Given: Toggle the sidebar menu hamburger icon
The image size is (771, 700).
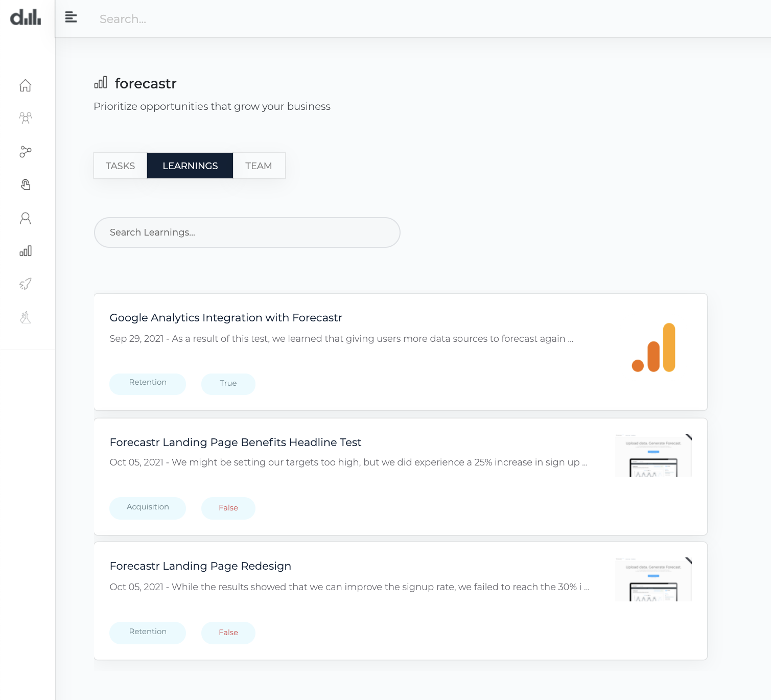Looking at the screenshot, I should click(x=71, y=17).
